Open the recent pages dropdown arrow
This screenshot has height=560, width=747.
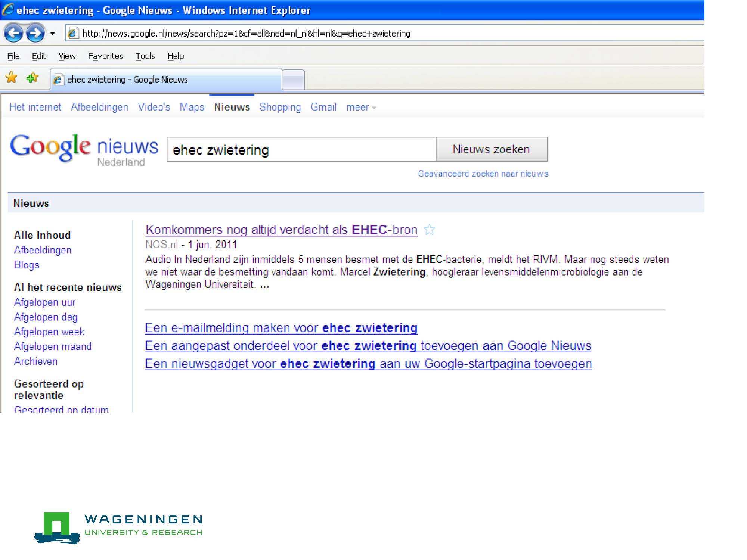click(x=53, y=34)
